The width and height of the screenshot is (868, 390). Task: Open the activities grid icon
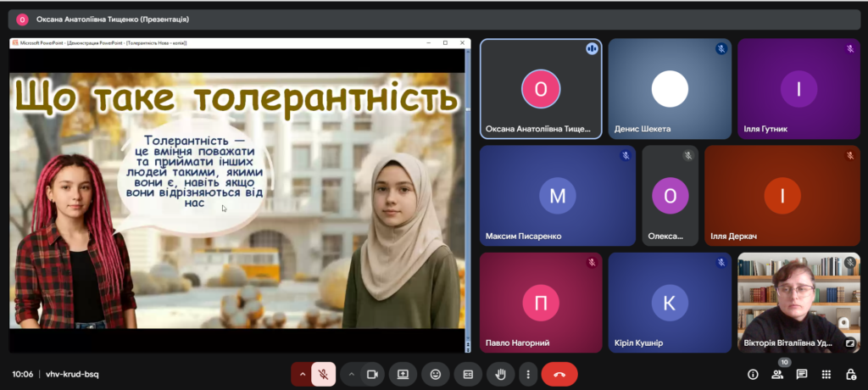[x=826, y=374]
